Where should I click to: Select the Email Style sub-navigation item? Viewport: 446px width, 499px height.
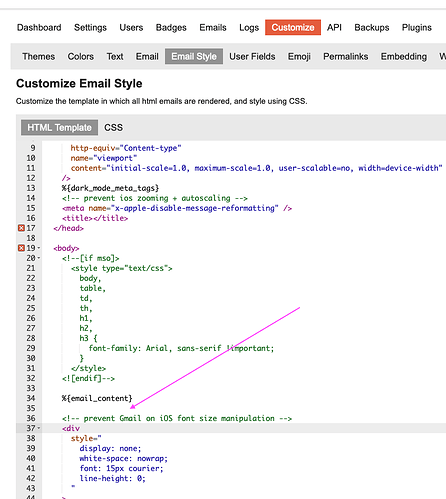pos(194,56)
